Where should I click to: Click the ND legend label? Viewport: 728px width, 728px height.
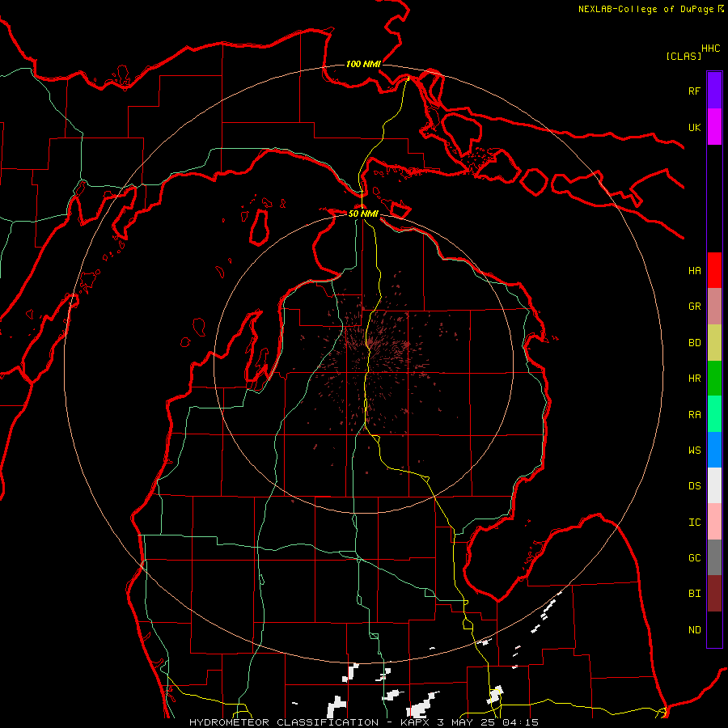tap(694, 630)
